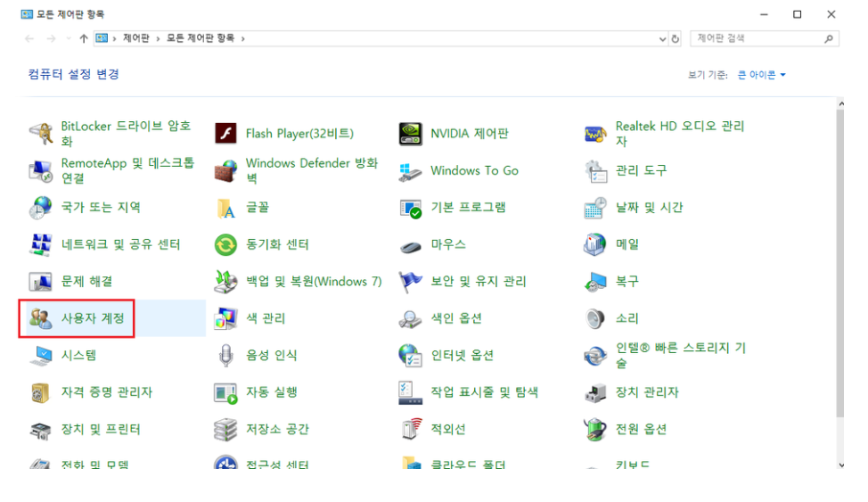Open 메일 icon
868x502 pixels.
coord(595,244)
